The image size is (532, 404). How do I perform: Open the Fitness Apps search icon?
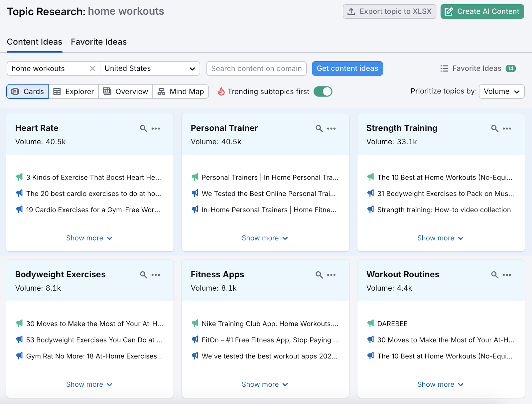319,275
